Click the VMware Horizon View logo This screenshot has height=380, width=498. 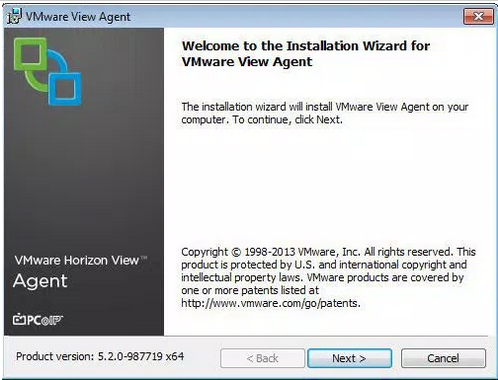(x=47, y=71)
